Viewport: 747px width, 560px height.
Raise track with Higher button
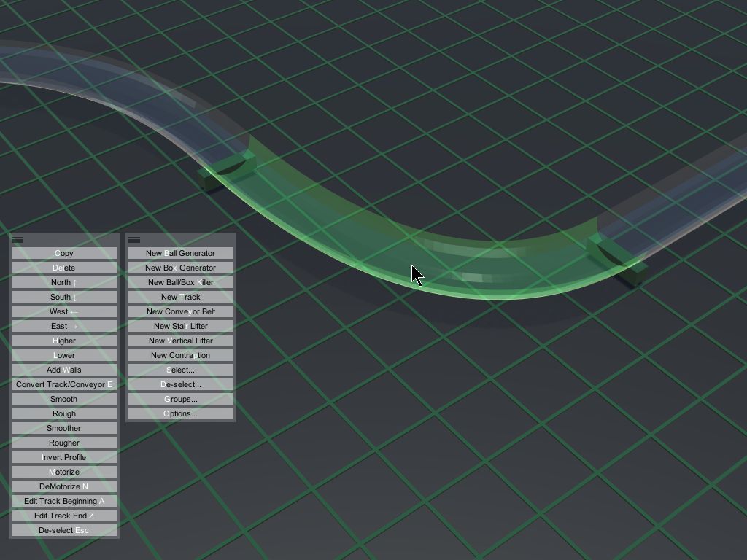pyautogui.click(x=64, y=341)
